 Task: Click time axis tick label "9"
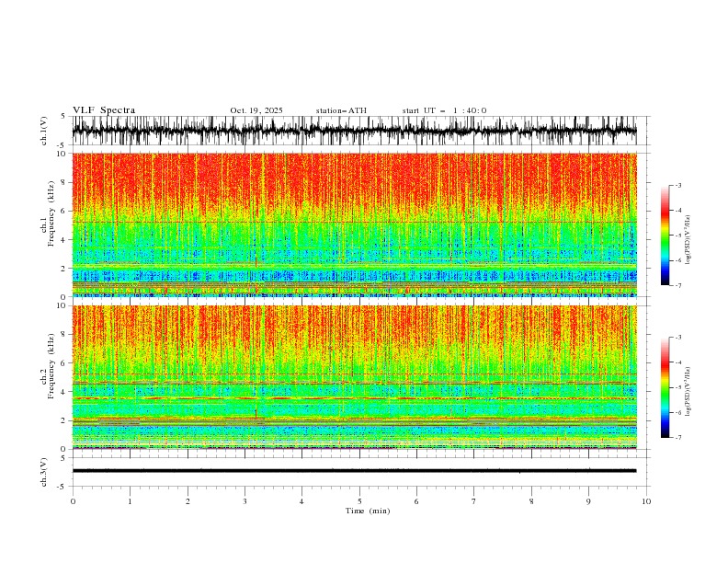point(588,501)
